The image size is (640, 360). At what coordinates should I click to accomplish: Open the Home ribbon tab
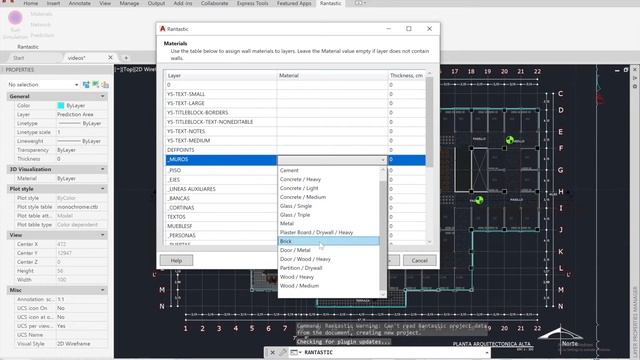[31, 3]
